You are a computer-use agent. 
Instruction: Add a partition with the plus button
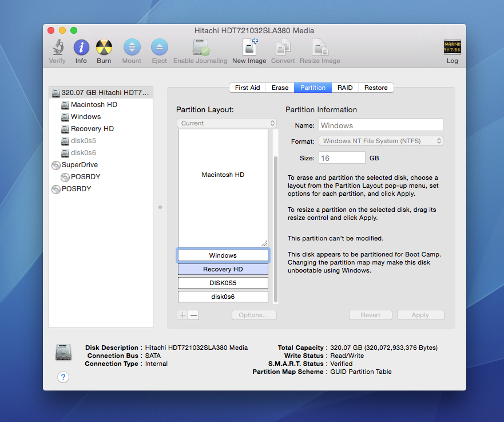click(x=182, y=315)
